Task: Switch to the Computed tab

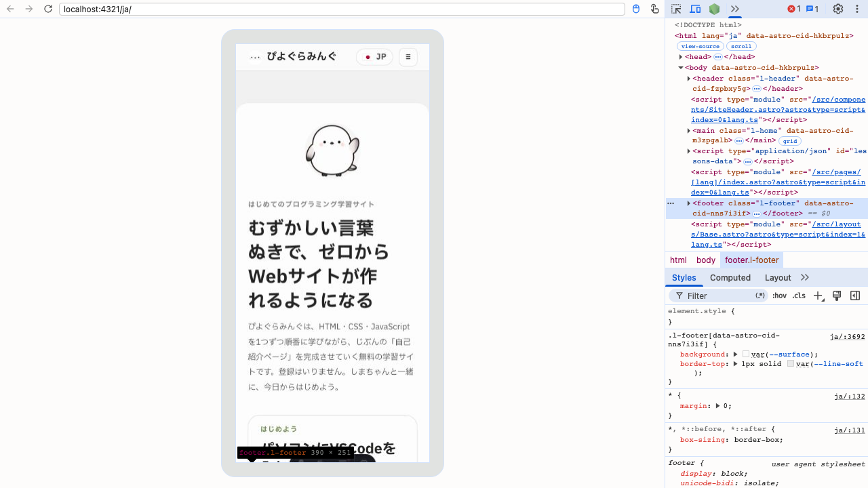Action: tap(730, 278)
